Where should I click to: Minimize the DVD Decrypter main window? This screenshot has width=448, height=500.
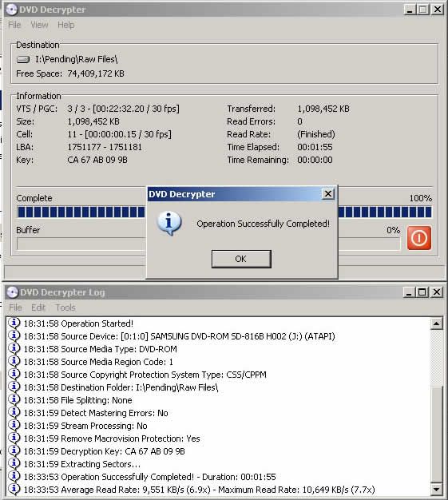[x=410, y=10]
